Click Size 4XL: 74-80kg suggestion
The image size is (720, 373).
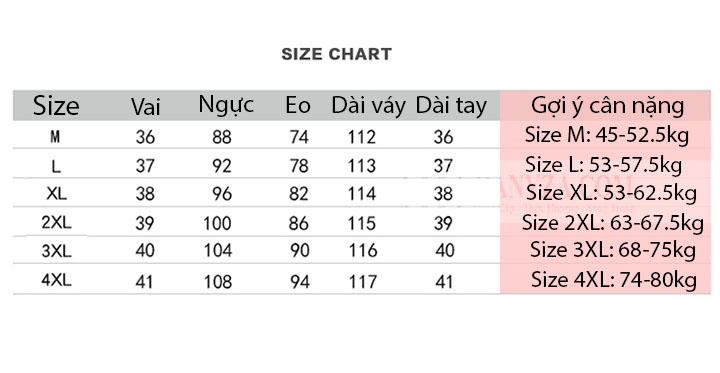(614, 280)
